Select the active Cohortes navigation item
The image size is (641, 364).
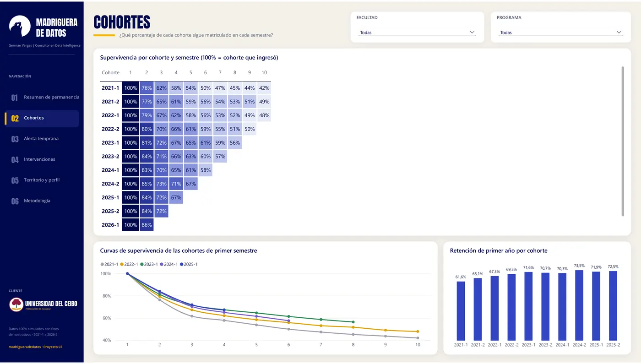(42, 118)
